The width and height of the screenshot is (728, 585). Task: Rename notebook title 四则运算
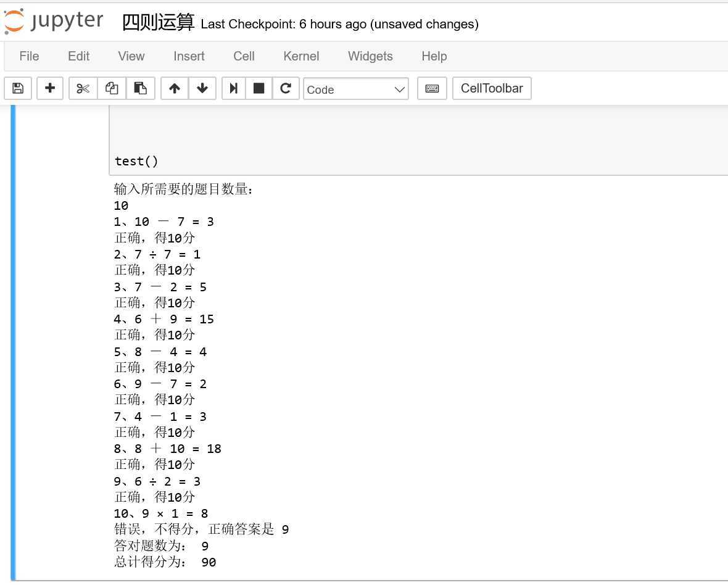click(x=158, y=22)
